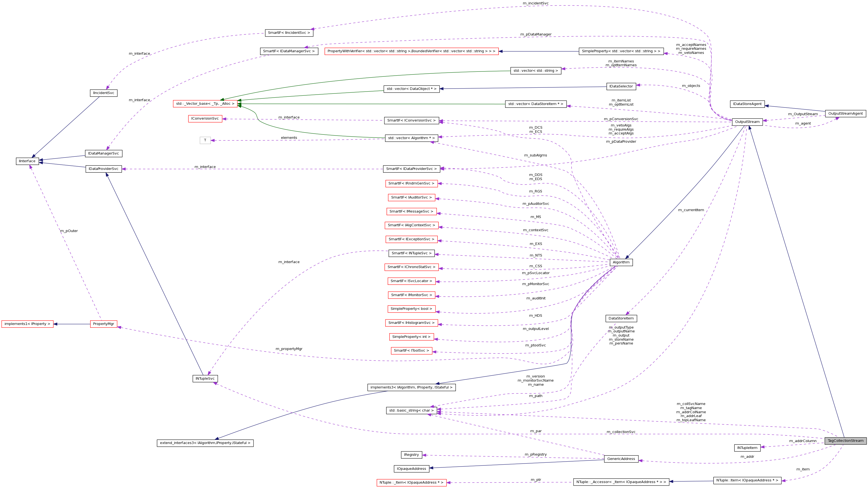This screenshot has width=868, height=488.
Task: Click the DataStoreItem class box
Action: [x=621, y=318]
